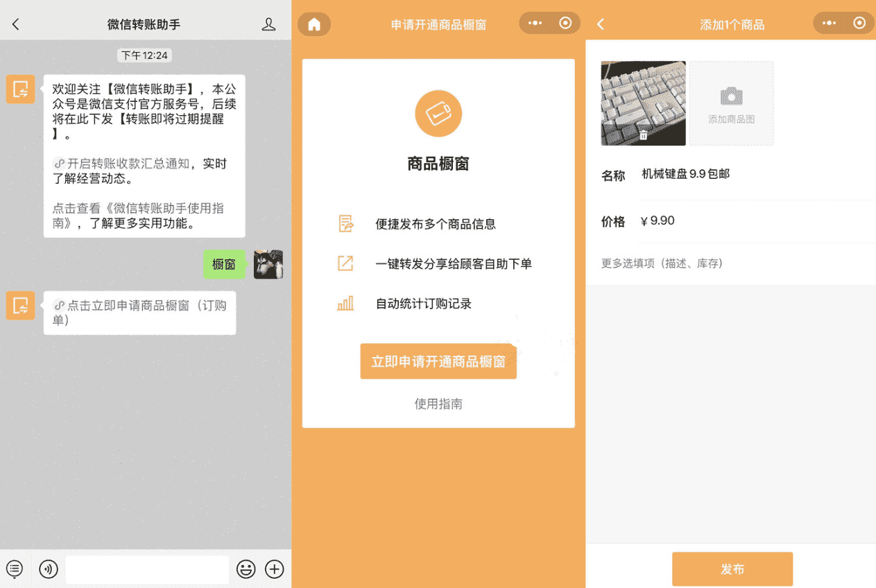Open the plus attachments menu in chat
This screenshot has height=588, width=876.
(275, 569)
